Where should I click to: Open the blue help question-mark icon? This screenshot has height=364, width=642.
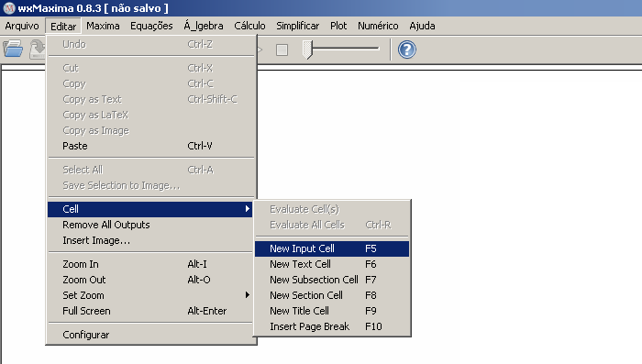coord(407,50)
